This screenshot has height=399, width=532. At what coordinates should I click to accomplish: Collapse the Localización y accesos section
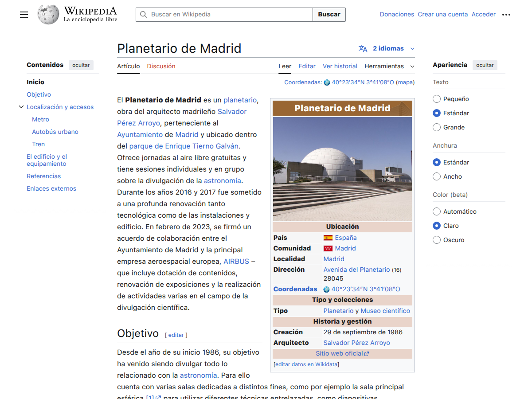pyautogui.click(x=21, y=107)
